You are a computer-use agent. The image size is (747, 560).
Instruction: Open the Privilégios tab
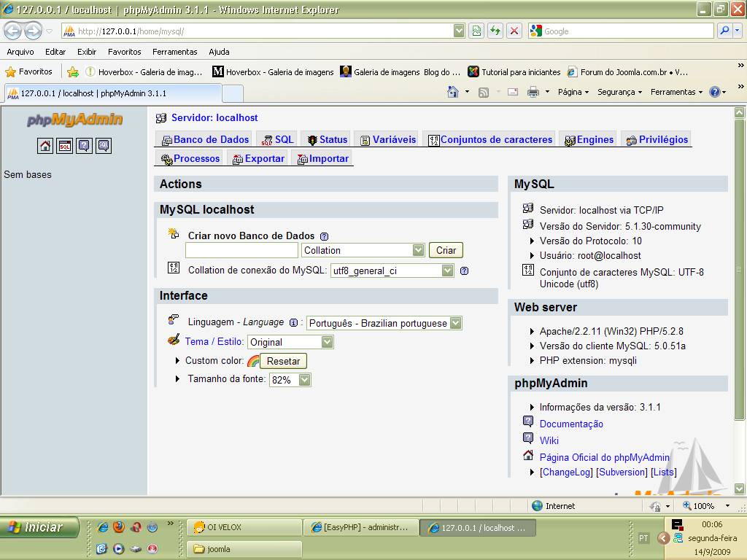click(657, 139)
